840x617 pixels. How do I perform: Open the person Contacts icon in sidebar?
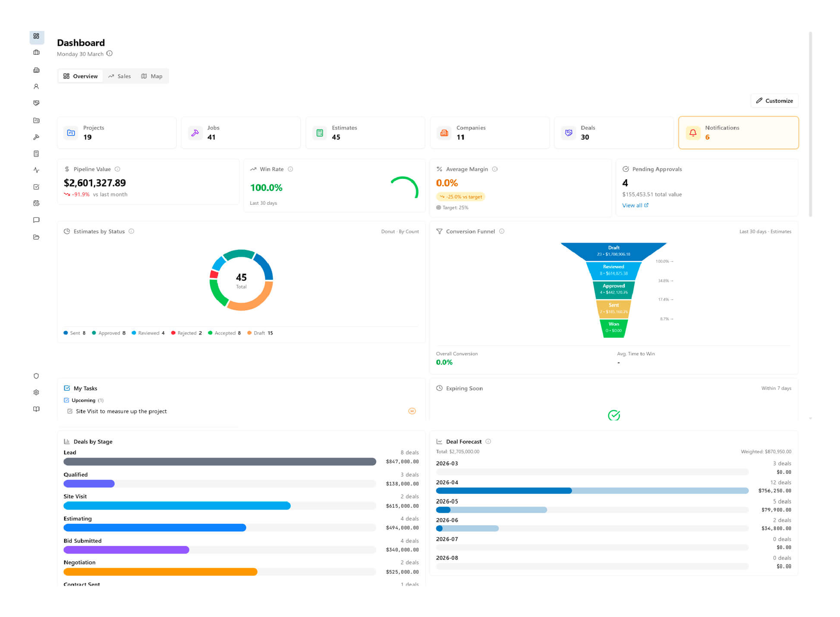click(x=36, y=87)
